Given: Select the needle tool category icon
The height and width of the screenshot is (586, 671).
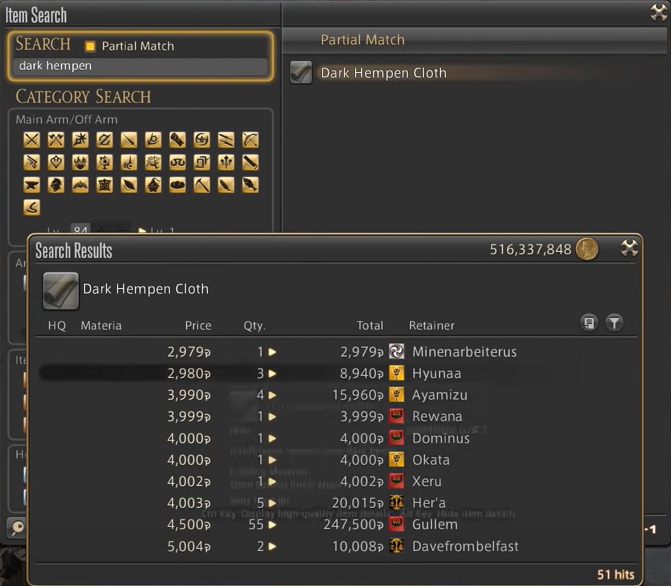Looking at the screenshot, I should [129, 185].
